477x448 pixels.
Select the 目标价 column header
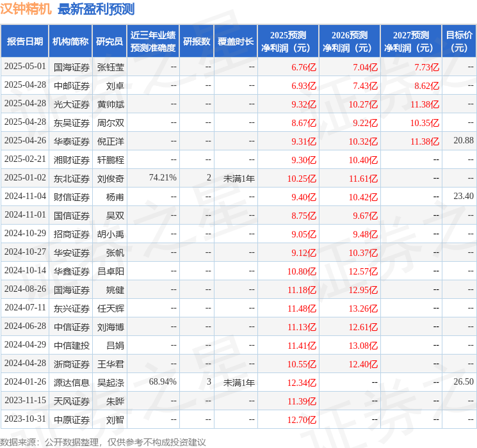[x=459, y=42]
